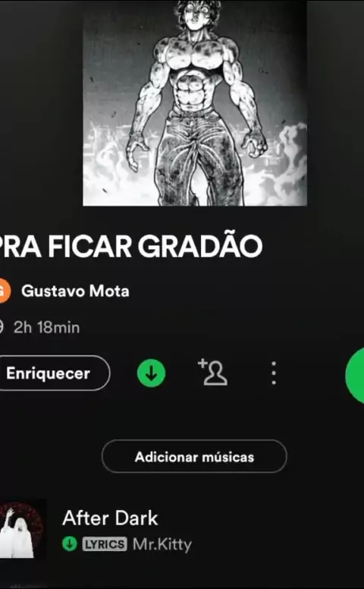Tap the PRA FICAR GRADÃO playlist title
The width and height of the screenshot is (364, 589).
pos(130,247)
